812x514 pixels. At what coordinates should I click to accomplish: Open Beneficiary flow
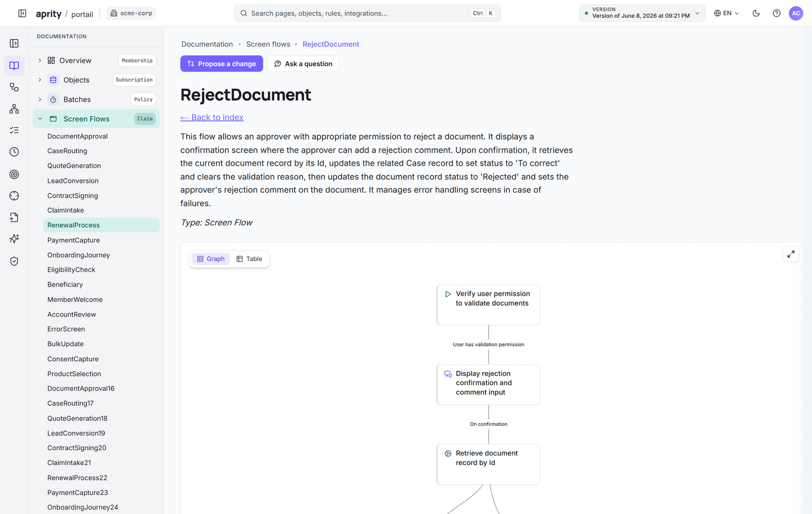tap(65, 285)
